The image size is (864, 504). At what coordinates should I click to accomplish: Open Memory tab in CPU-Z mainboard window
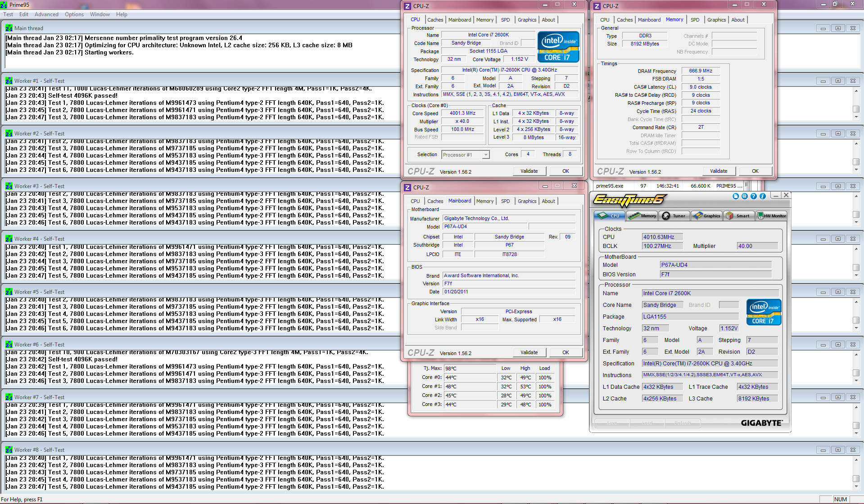[485, 201]
